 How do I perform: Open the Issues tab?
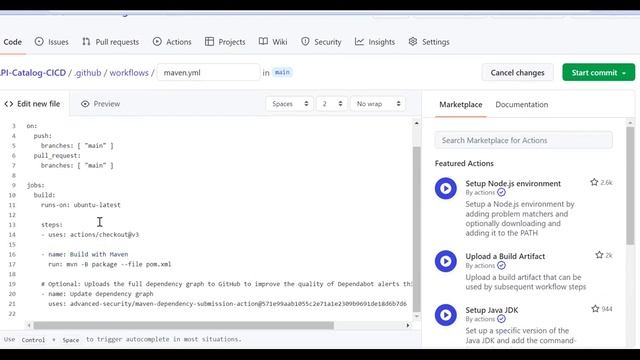(x=51, y=42)
